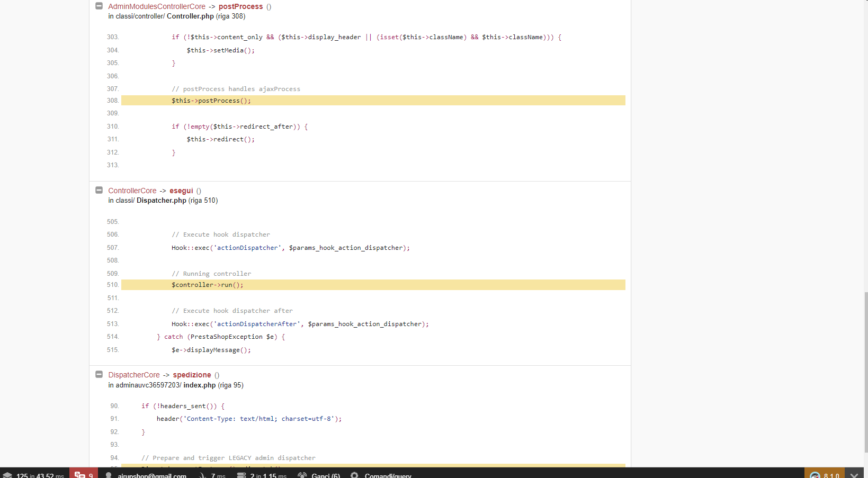Click the Dispatcher.php file name
This screenshot has height=478, width=868.
(x=162, y=201)
